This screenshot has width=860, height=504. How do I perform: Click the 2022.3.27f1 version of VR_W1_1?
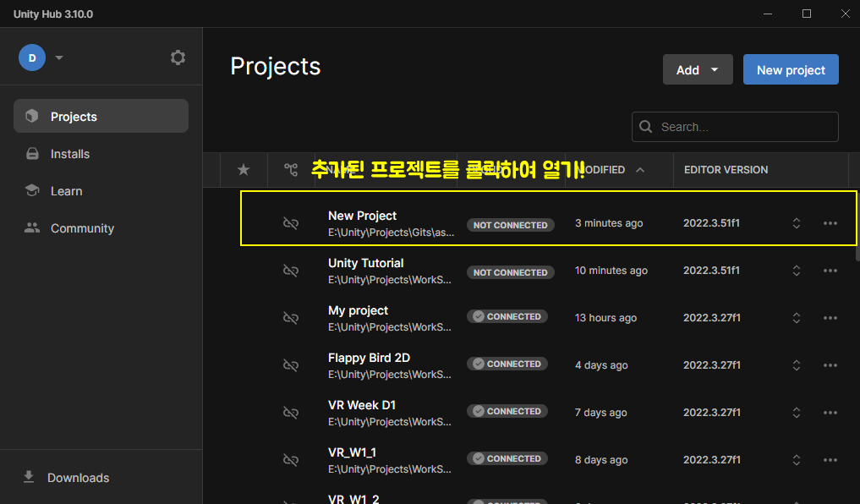click(x=712, y=460)
